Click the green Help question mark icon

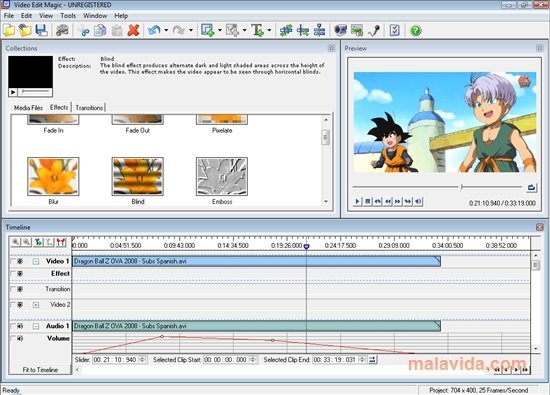(x=416, y=31)
